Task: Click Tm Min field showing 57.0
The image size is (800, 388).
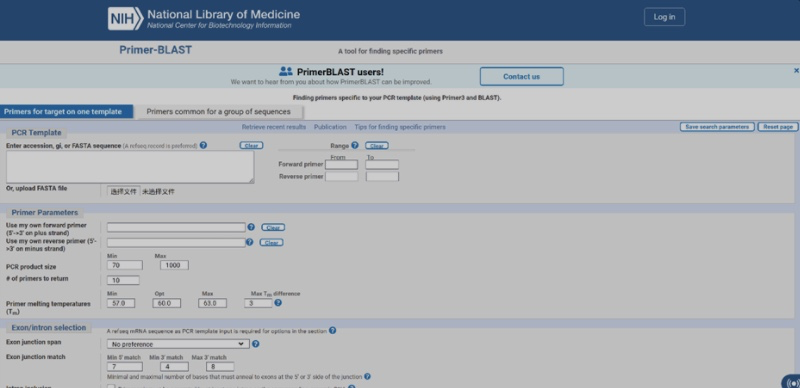Action: click(x=121, y=303)
